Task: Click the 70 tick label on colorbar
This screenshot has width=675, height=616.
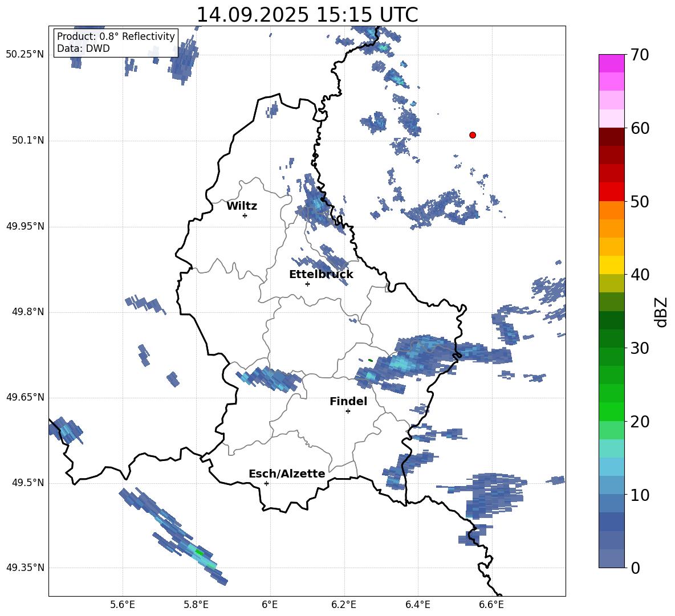Action: [639, 55]
